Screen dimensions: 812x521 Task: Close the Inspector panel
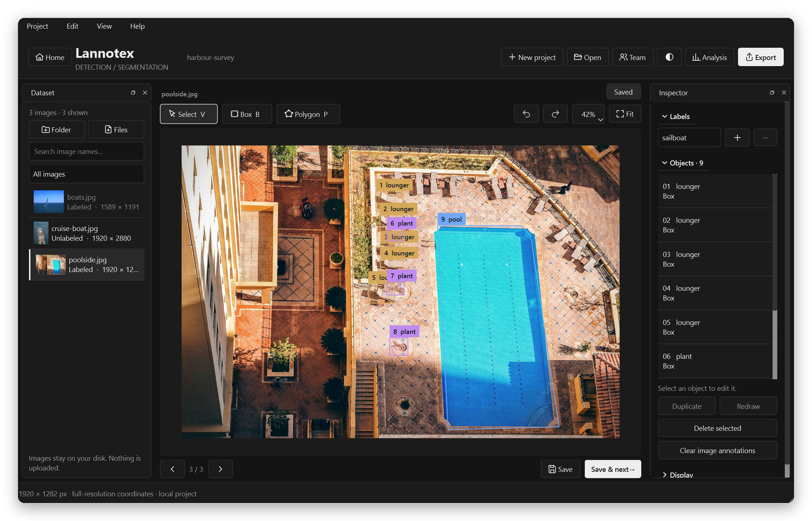point(784,92)
